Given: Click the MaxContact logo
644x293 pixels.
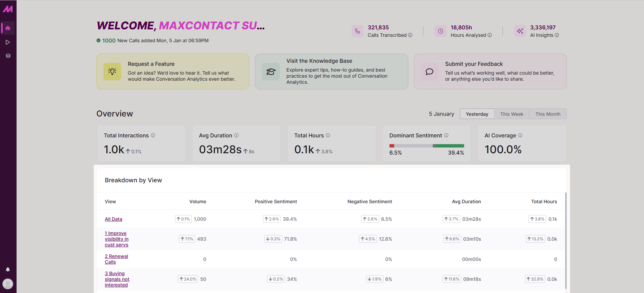Looking at the screenshot, I should pyautogui.click(x=8, y=9).
